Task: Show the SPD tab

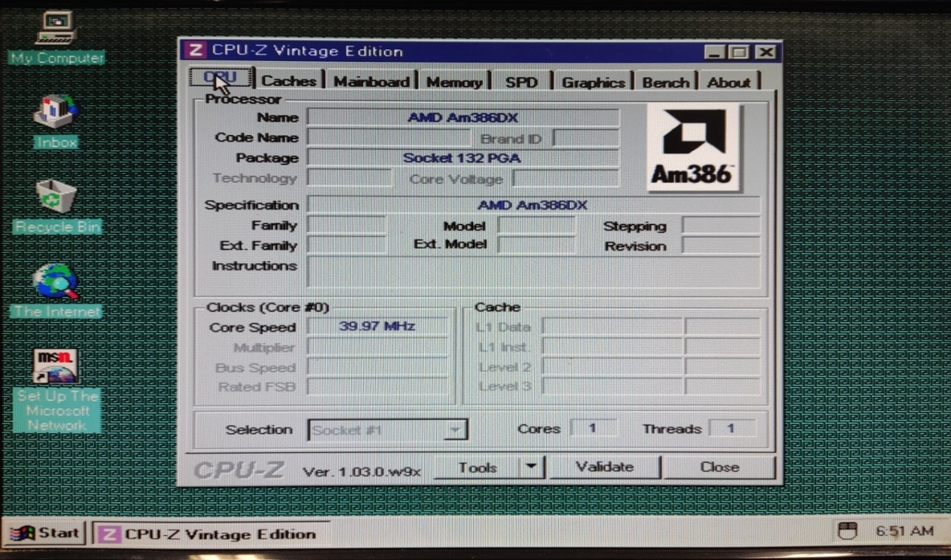Action: point(521,82)
